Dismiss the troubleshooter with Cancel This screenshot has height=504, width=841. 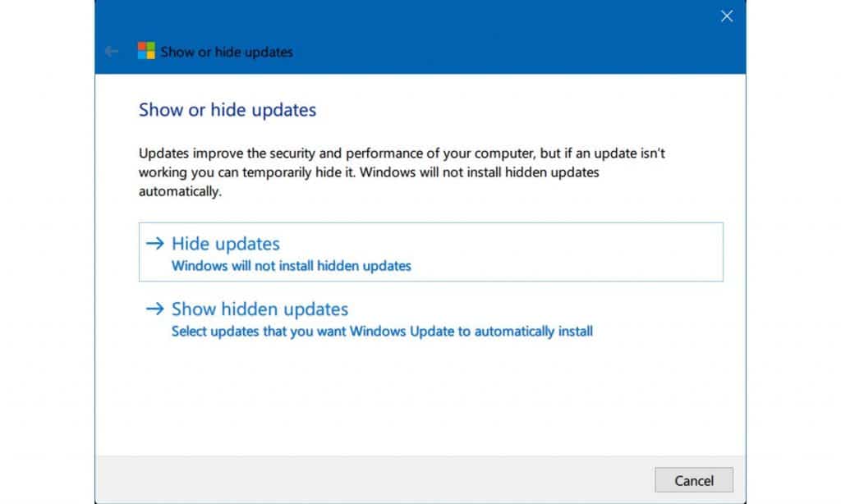pyautogui.click(x=694, y=480)
